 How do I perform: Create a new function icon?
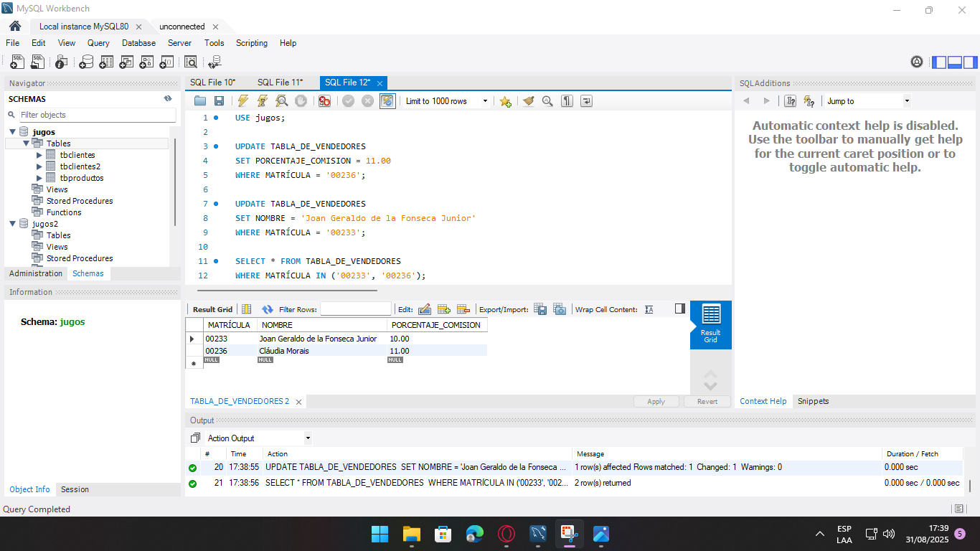pyautogui.click(x=166, y=62)
